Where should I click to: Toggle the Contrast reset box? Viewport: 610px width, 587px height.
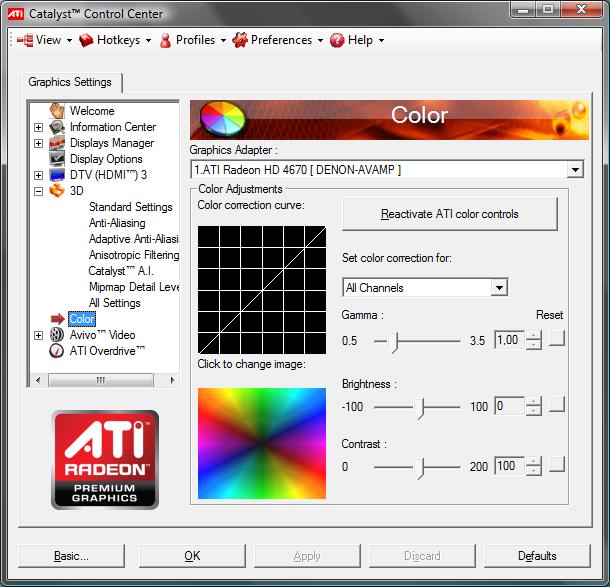click(x=557, y=465)
